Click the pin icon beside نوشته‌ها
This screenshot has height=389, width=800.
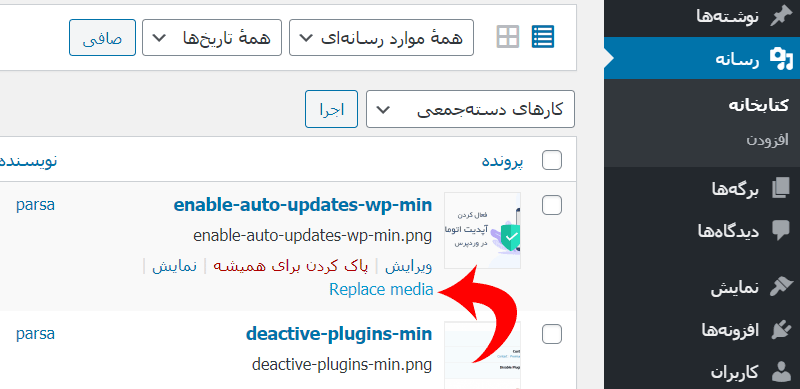coord(781,16)
